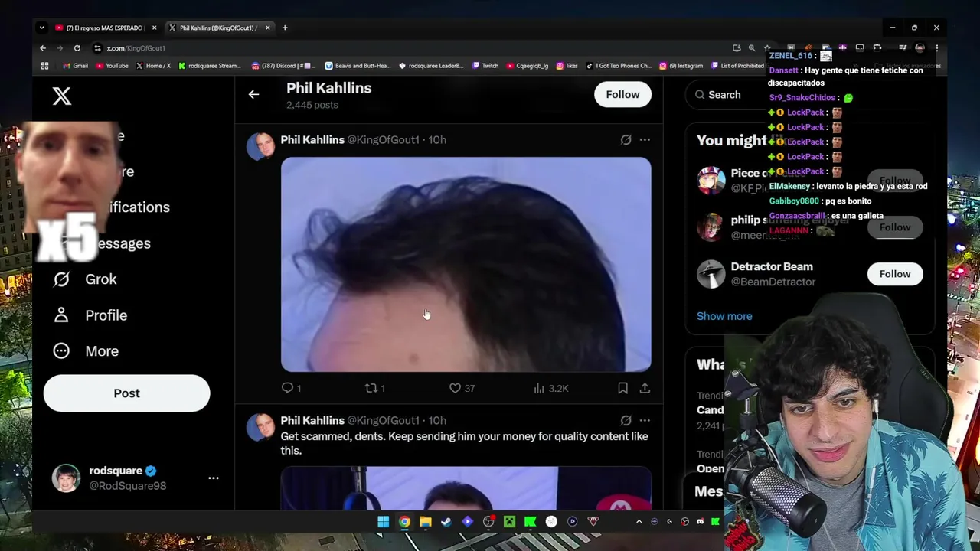View analytics showing 3.2K views

[551, 388]
